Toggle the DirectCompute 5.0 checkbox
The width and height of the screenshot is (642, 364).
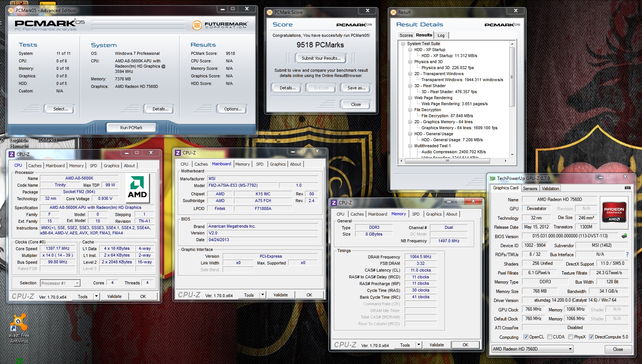click(x=591, y=337)
